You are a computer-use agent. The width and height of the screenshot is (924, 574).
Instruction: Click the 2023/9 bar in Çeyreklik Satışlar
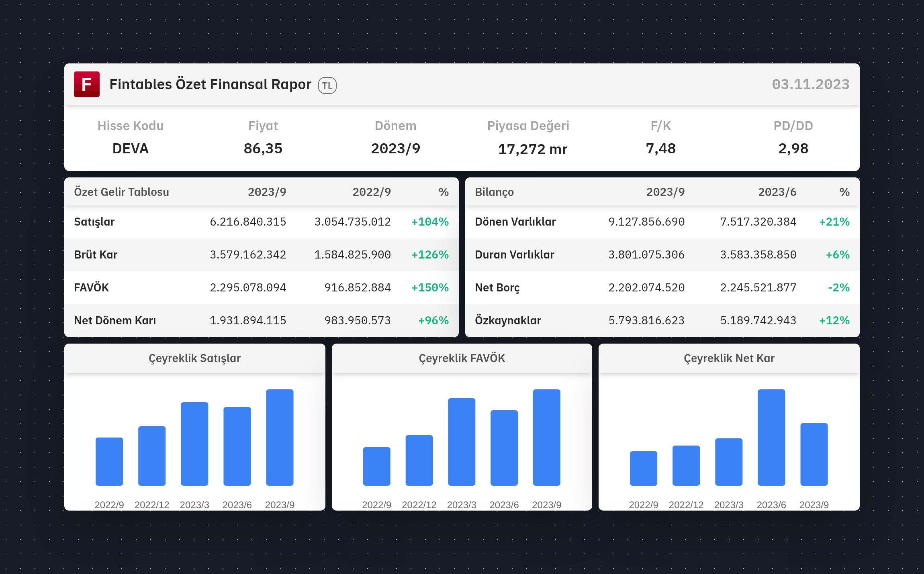[280, 438]
